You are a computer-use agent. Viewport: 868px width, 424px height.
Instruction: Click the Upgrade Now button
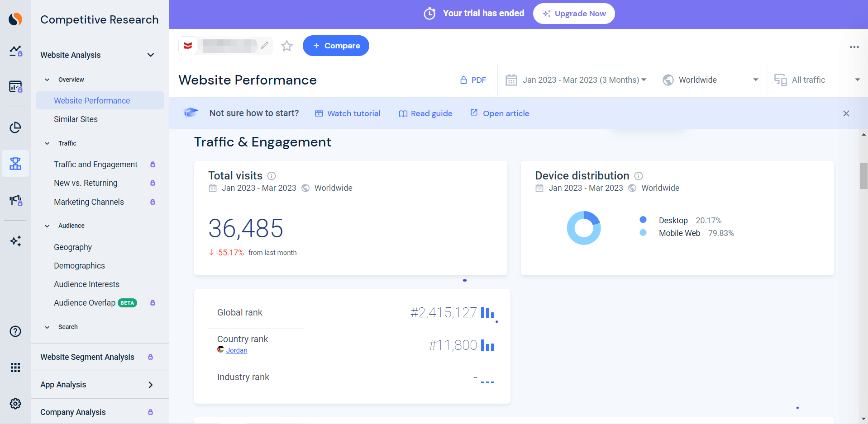point(573,14)
